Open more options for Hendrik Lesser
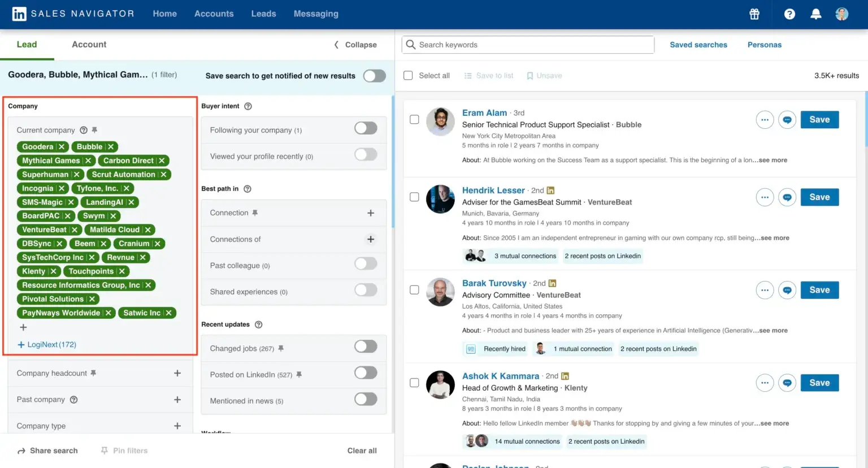 765,197
